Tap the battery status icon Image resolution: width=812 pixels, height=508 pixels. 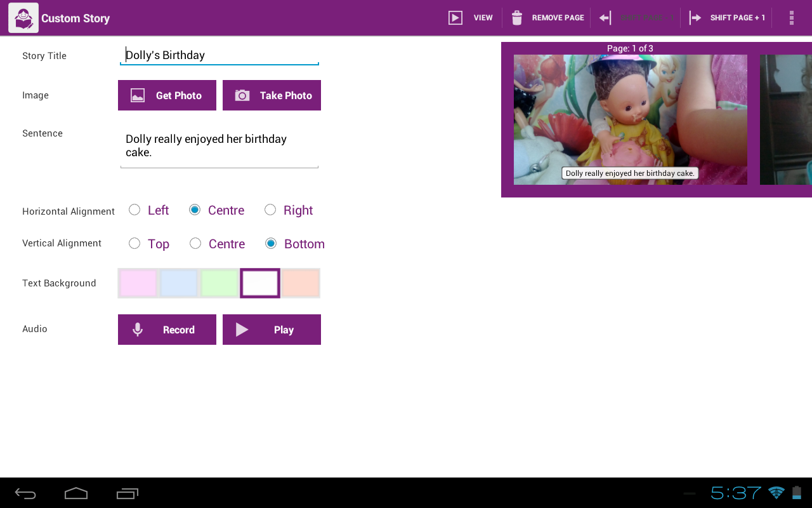tap(797, 493)
